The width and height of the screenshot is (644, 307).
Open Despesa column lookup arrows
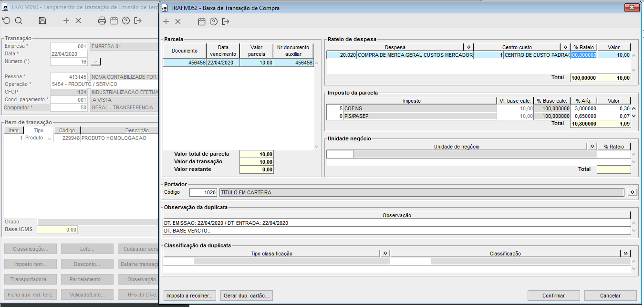pos(468,47)
